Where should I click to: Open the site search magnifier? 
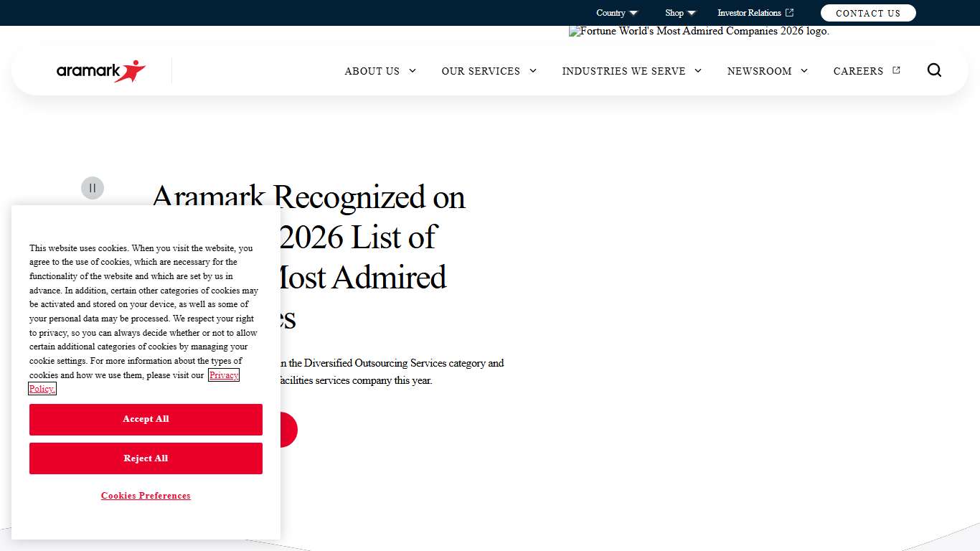pyautogui.click(x=934, y=70)
